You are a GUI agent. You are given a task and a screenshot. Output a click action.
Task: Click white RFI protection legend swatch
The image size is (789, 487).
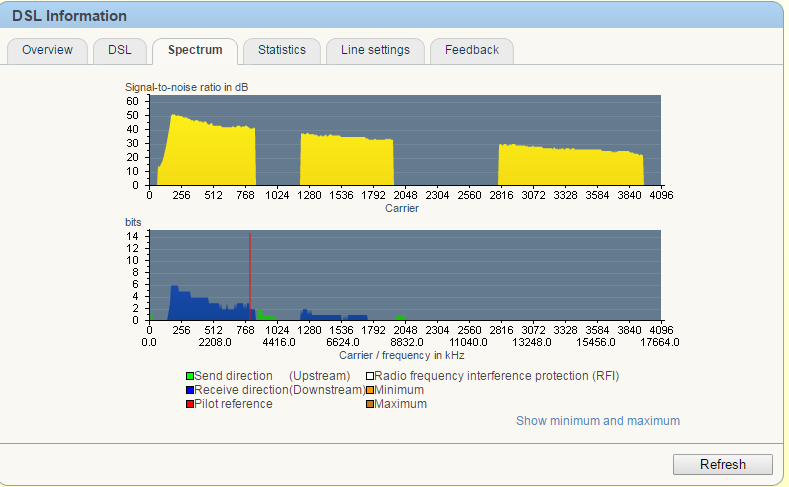[x=369, y=376]
